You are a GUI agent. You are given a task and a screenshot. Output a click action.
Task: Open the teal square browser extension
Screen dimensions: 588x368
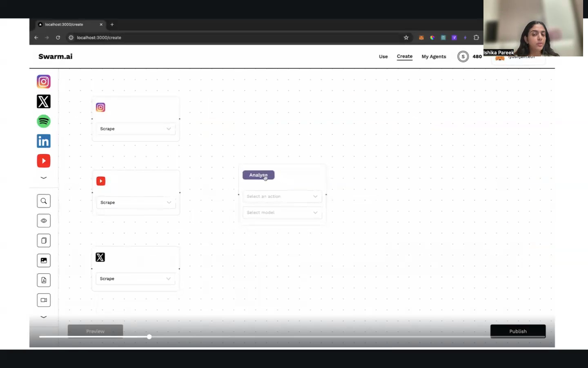click(x=443, y=38)
